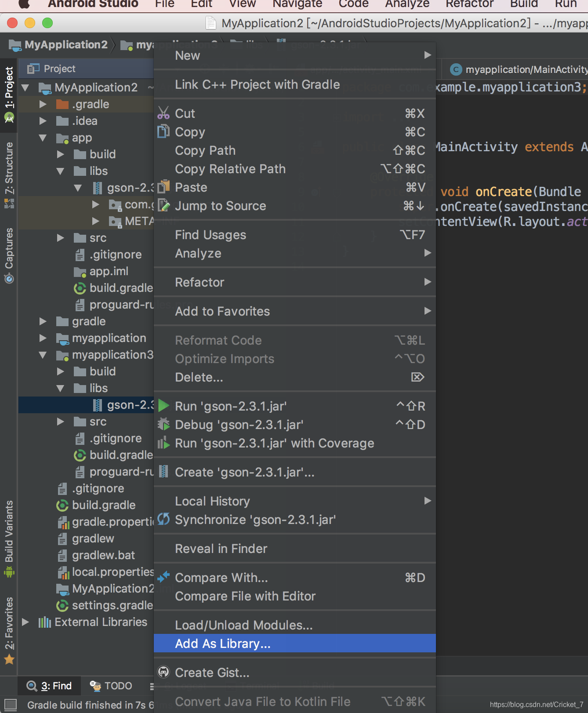Click the Create Gist GitHub icon
588x713 pixels.
click(x=163, y=672)
